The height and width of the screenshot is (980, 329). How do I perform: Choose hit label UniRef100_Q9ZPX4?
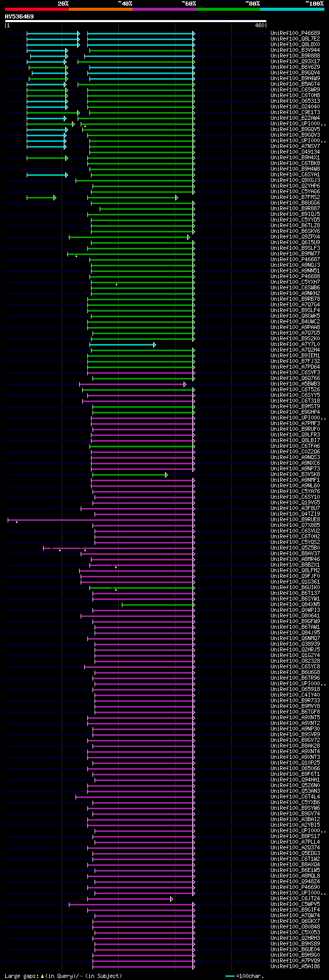click(x=295, y=237)
